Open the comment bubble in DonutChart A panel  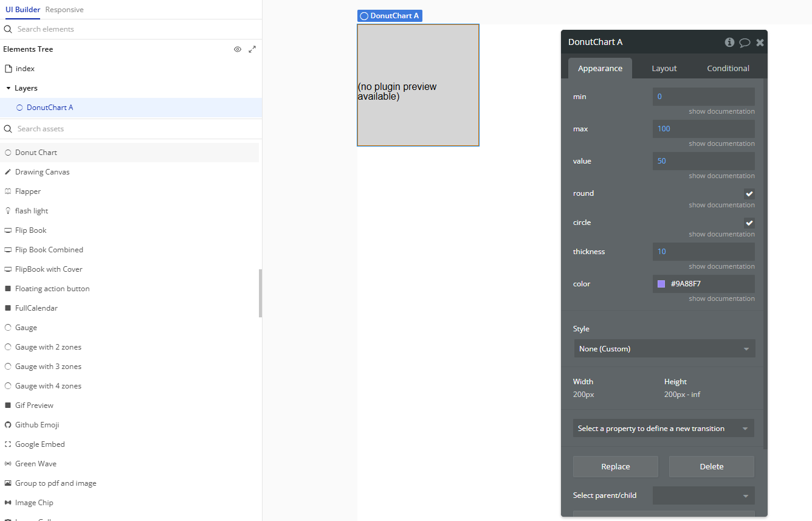[x=745, y=43]
